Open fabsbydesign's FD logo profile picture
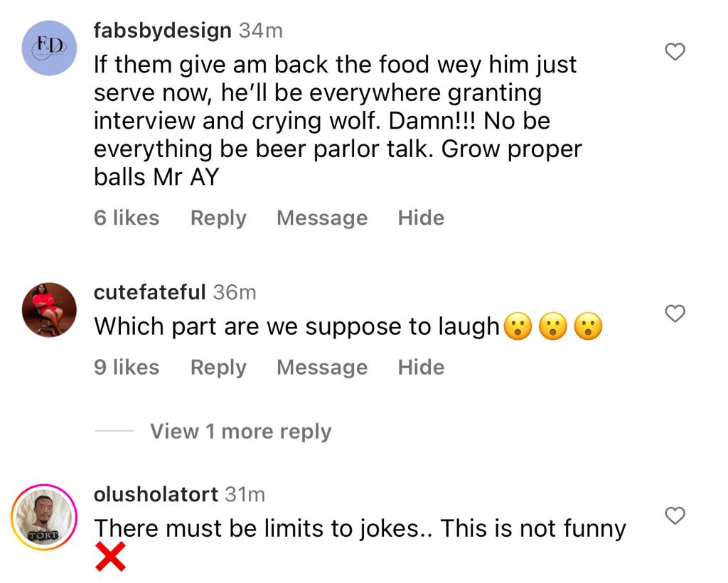728x583 pixels. click(x=48, y=48)
